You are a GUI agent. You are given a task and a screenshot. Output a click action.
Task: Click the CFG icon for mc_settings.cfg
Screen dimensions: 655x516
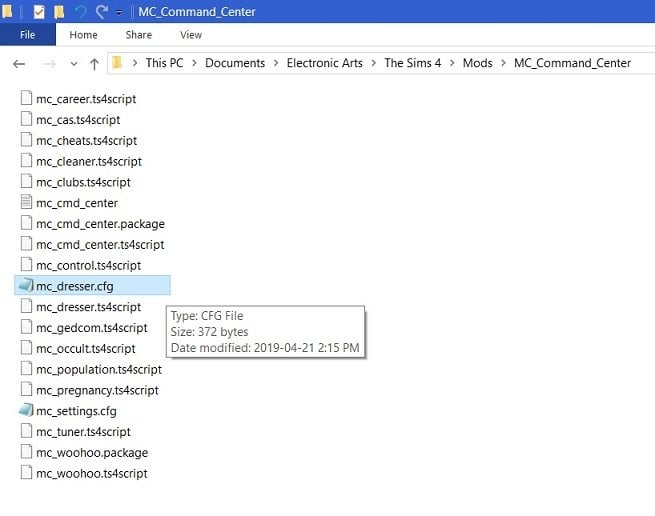pyautogui.click(x=26, y=410)
